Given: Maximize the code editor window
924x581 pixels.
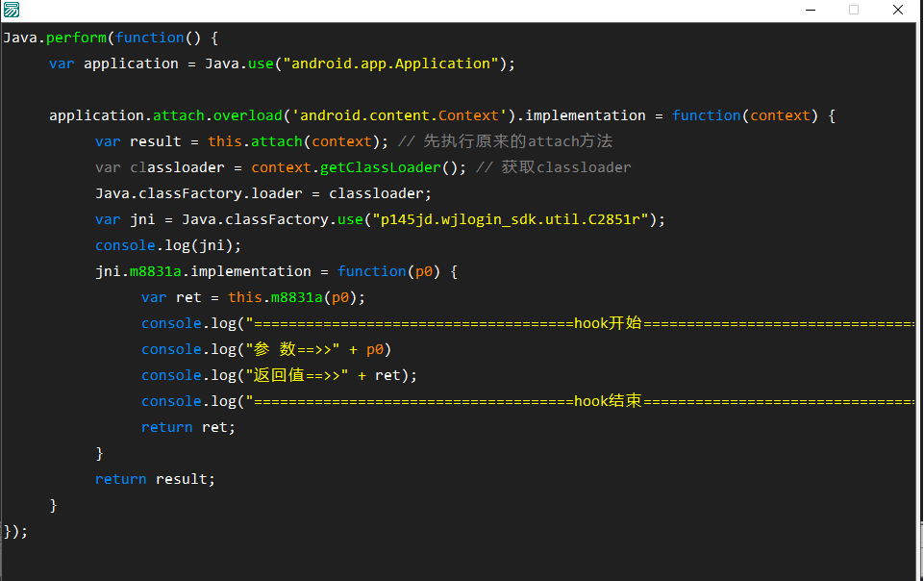Looking at the screenshot, I should 854,10.
